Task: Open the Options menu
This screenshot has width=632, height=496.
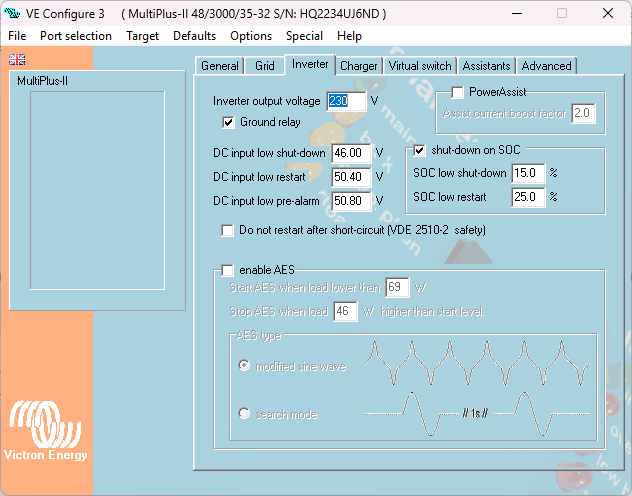Action: point(251,36)
